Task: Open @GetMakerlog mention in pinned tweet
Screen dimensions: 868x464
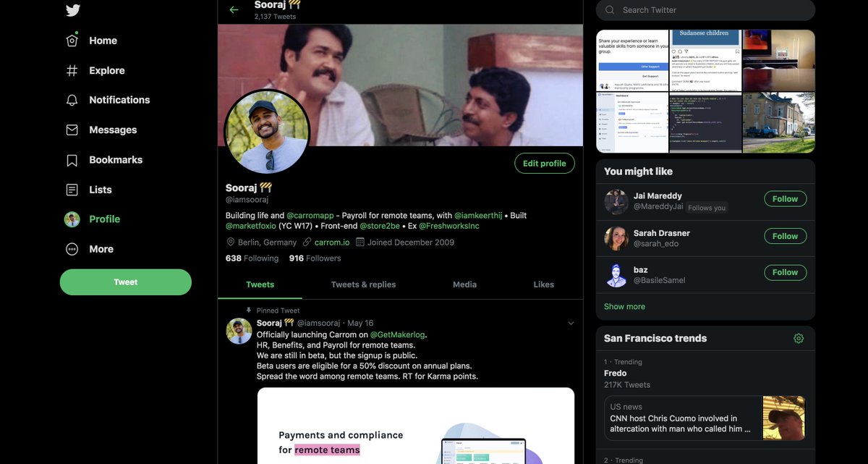Action: [x=398, y=335]
